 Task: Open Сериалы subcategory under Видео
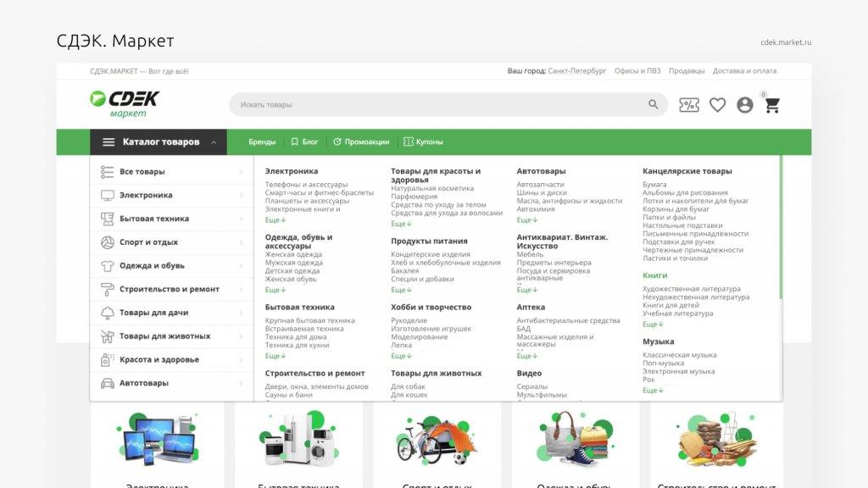pos(532,386)
